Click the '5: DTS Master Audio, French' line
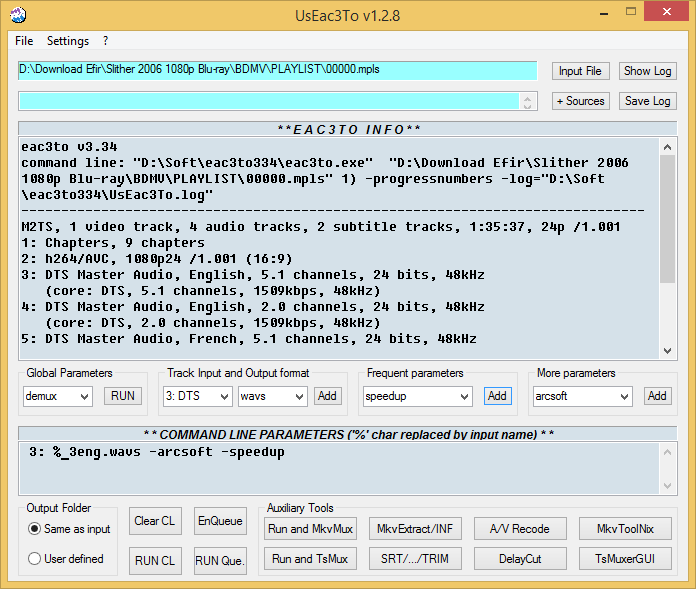 point(249,339)
